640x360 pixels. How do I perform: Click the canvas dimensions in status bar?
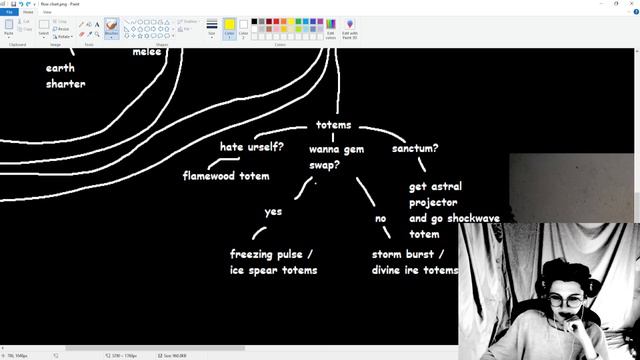[121, 356]
